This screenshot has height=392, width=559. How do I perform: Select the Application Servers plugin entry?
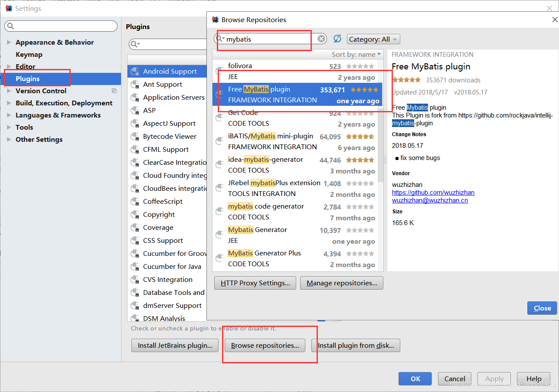point(167,98)
